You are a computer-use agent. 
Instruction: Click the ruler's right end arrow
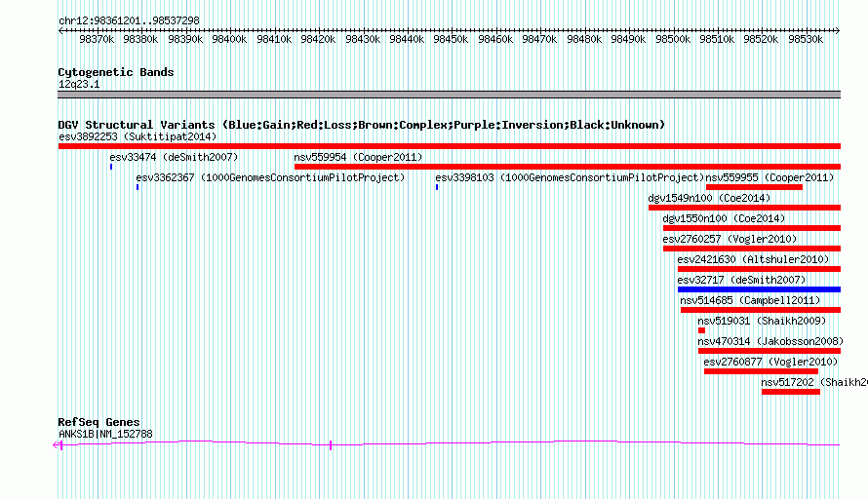(x=838, y=31)
